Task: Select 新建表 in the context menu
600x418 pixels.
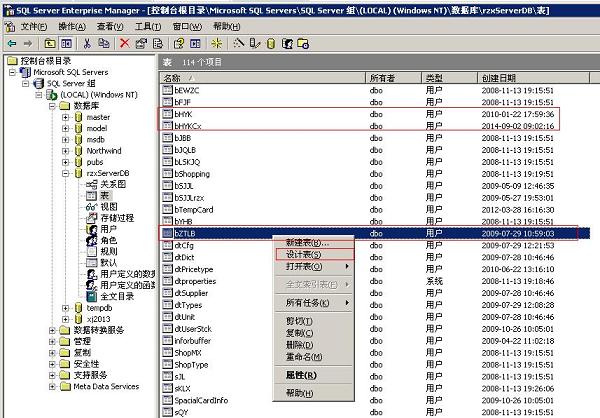Action: 304,243
